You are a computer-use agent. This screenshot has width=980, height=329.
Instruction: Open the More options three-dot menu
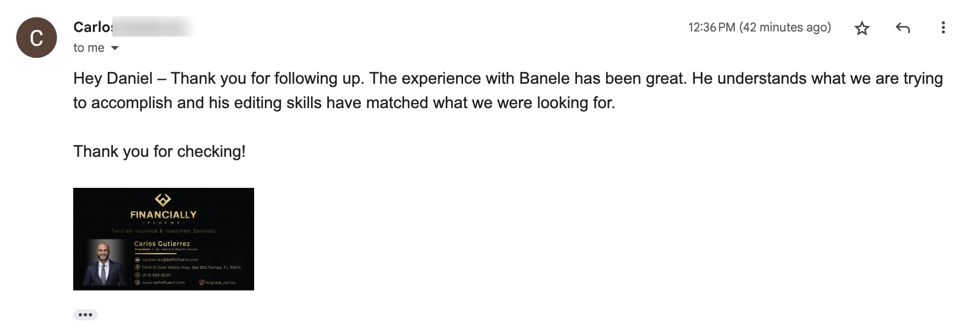click(x=943, y=27)
